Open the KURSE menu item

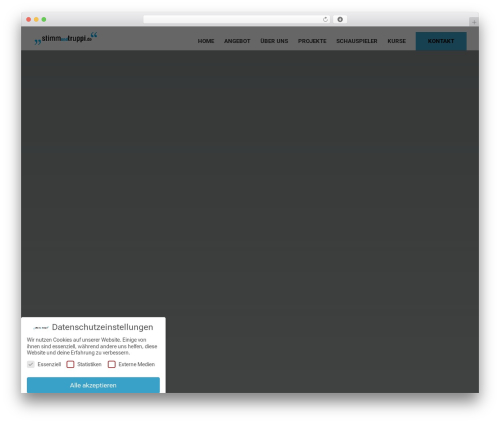coord(397,41)
